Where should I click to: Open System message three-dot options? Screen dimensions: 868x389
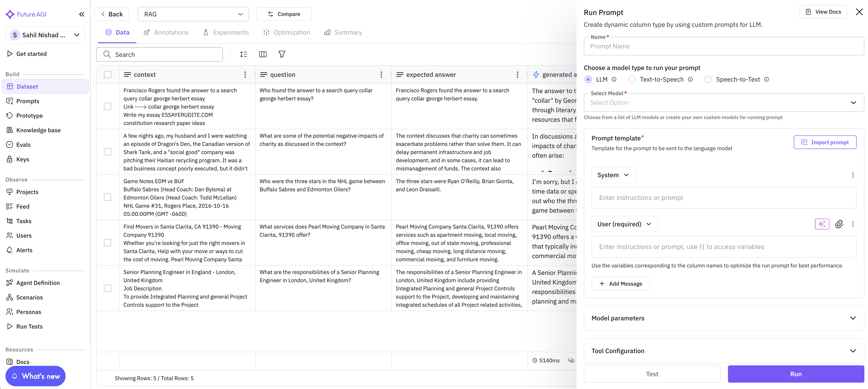(853, 175)
